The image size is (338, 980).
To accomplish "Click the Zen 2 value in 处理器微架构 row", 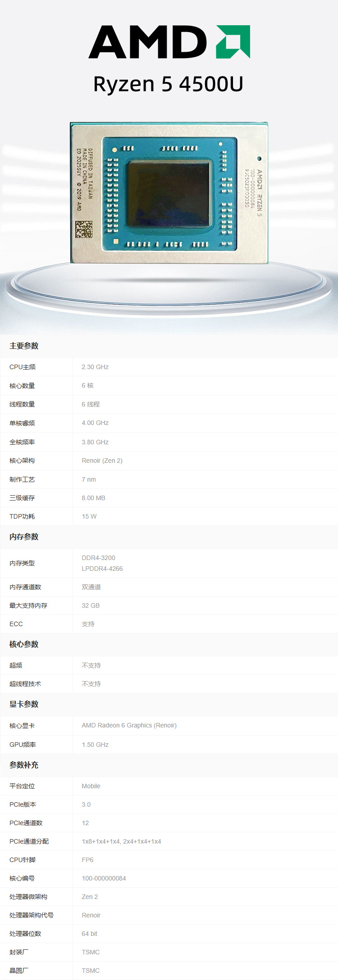I will 90,897.
